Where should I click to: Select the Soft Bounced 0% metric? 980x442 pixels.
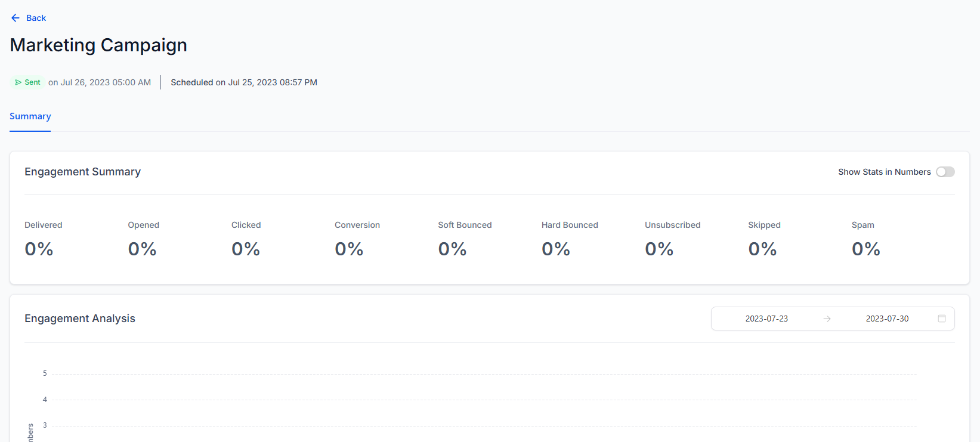click(x=452, y=249)
